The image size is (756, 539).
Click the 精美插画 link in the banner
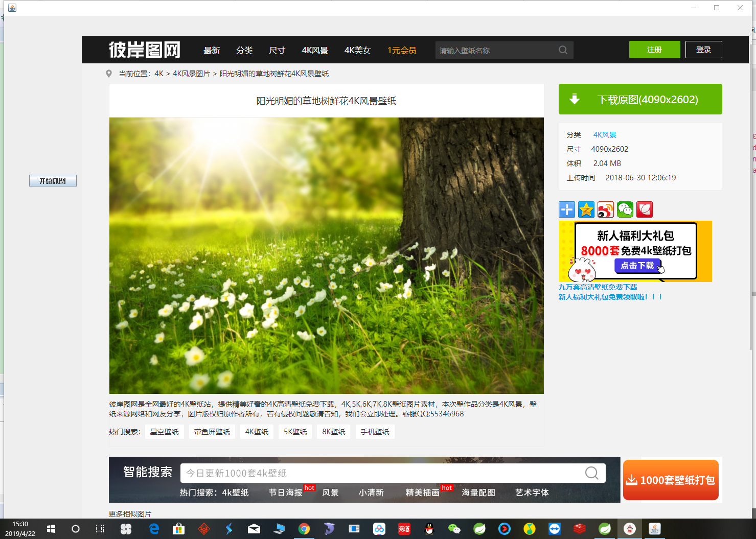point(423,493)
